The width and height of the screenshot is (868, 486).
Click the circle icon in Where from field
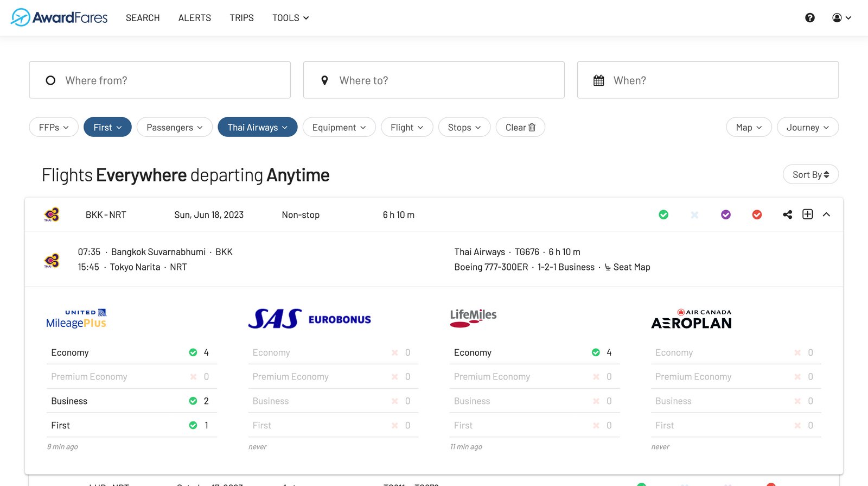(50, 80)
